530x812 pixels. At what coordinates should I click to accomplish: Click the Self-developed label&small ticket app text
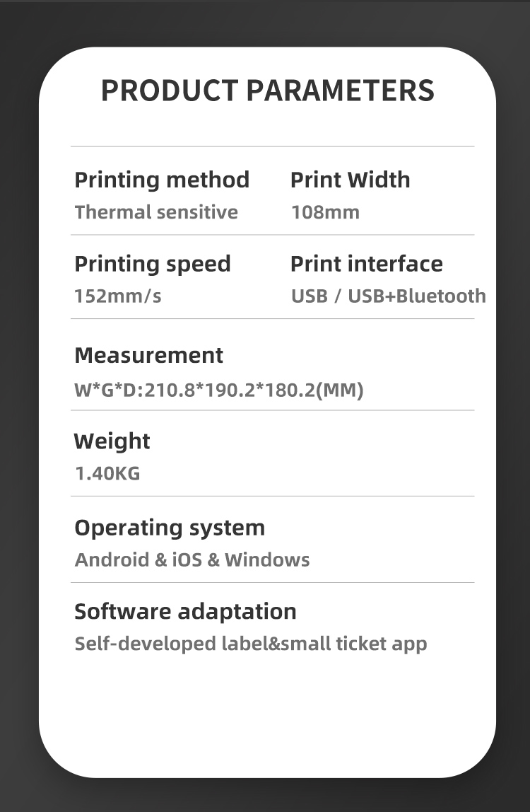pyautogui.click(x=251, y=644)
